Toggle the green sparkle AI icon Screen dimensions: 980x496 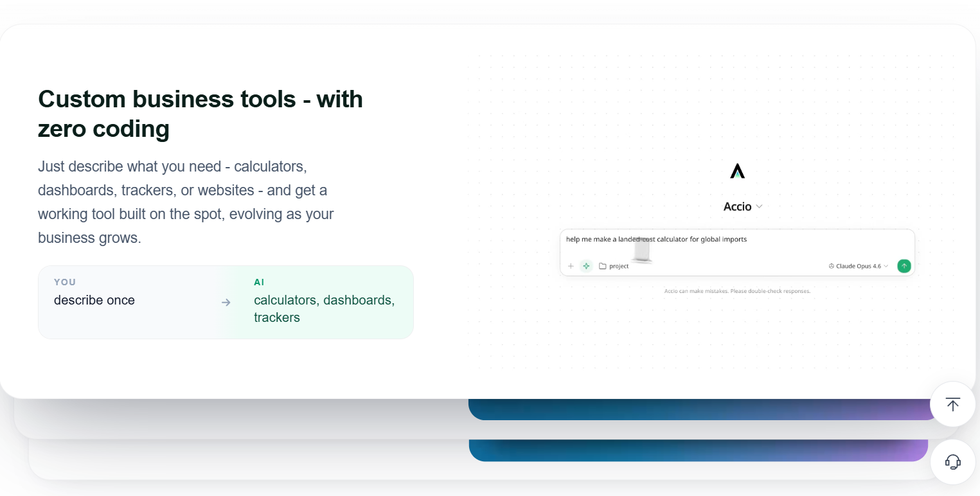tap(586, 266)
